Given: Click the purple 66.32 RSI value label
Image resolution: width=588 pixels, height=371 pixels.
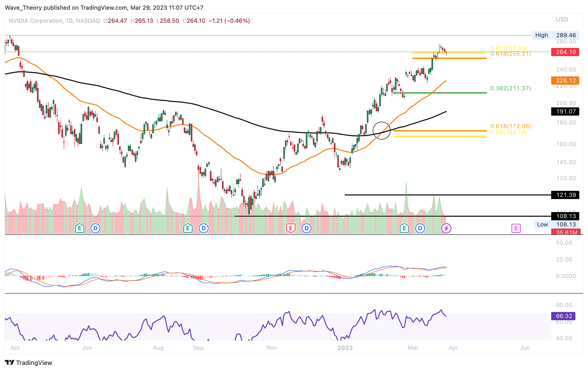Looking at the screenshot, I should click(563, 316).
